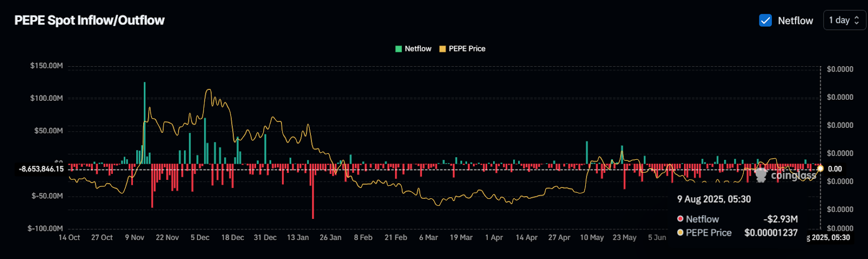Click the 13 Jan date label
This screenshot has width=868, height=259.
tap(298, 237)
